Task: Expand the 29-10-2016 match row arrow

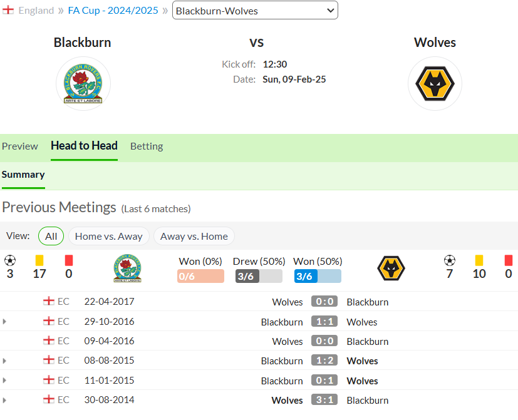Action: 4,321
